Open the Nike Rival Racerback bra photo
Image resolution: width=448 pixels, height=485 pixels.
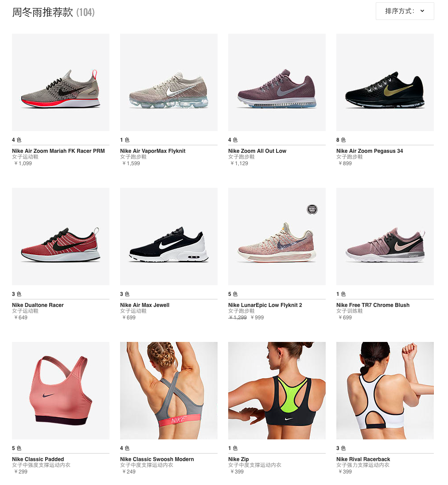tap(385, 390)
